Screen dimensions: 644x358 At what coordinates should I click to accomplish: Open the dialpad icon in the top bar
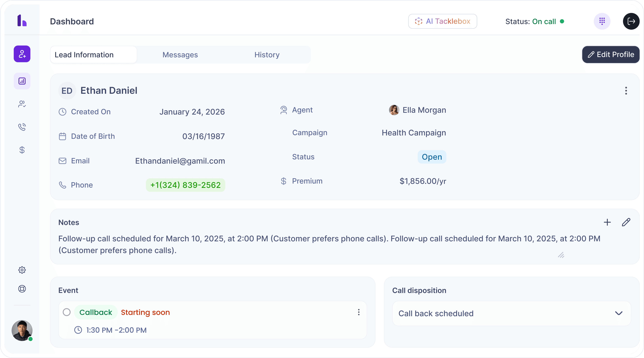[602, 21]
